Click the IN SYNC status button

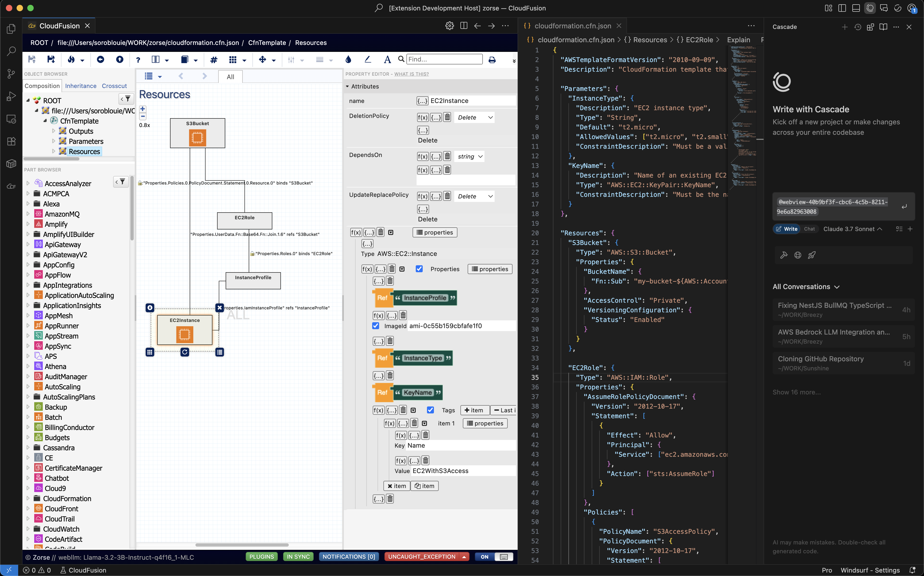298,556
